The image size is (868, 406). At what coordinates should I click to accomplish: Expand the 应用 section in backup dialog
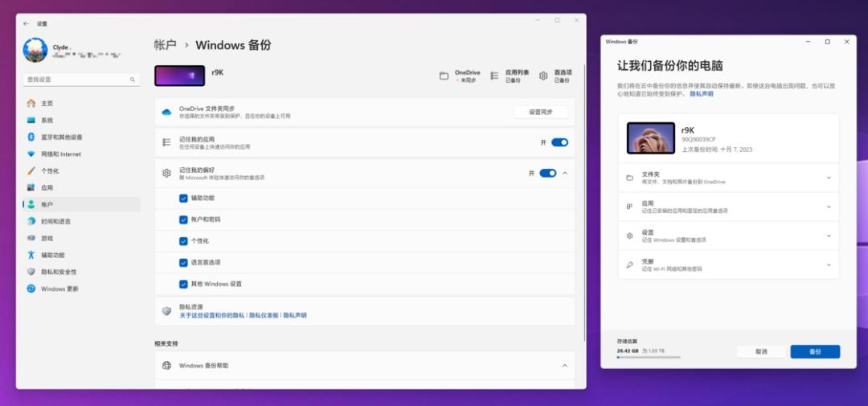click(829, 207)
